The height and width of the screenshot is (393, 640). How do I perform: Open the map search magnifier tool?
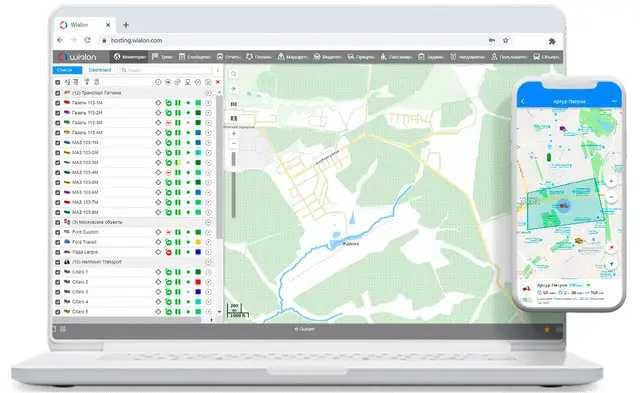coord(233,74)
